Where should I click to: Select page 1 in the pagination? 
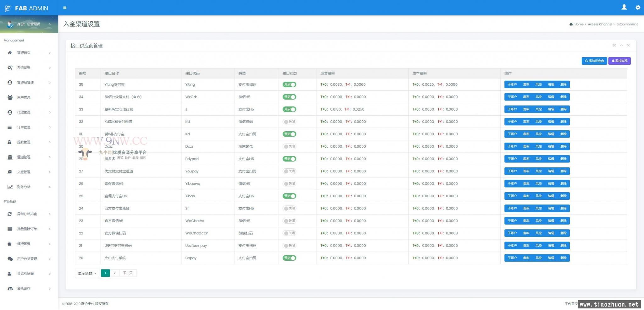click(x=105, y=273)
